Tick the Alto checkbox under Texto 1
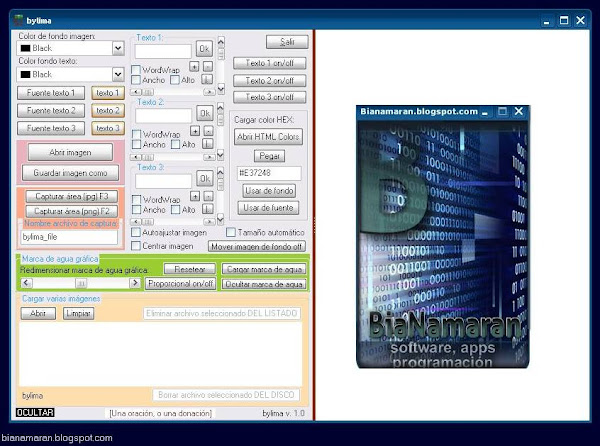The height and width of the screenshot is (446, 600). coord(175,80)
